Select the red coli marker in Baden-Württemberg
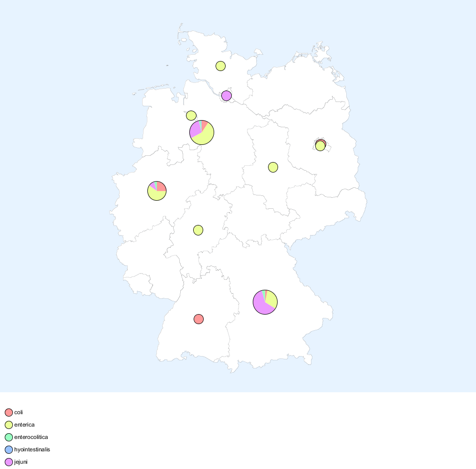Screen dimensions: 476x469 (199, 319)
